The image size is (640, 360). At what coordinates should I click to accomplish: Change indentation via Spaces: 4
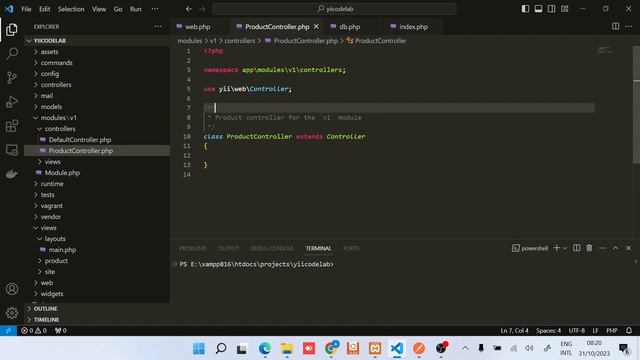(x=548, y=331)
